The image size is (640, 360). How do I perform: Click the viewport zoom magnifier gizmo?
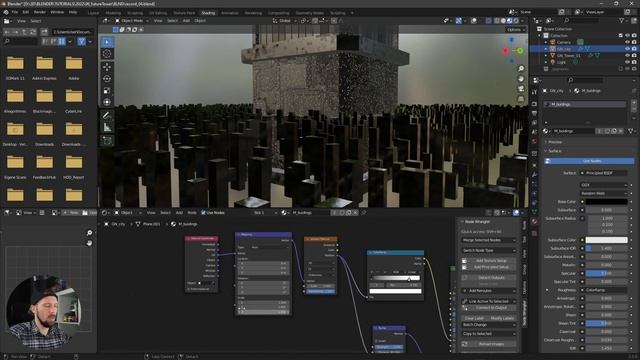coord(521,68)
